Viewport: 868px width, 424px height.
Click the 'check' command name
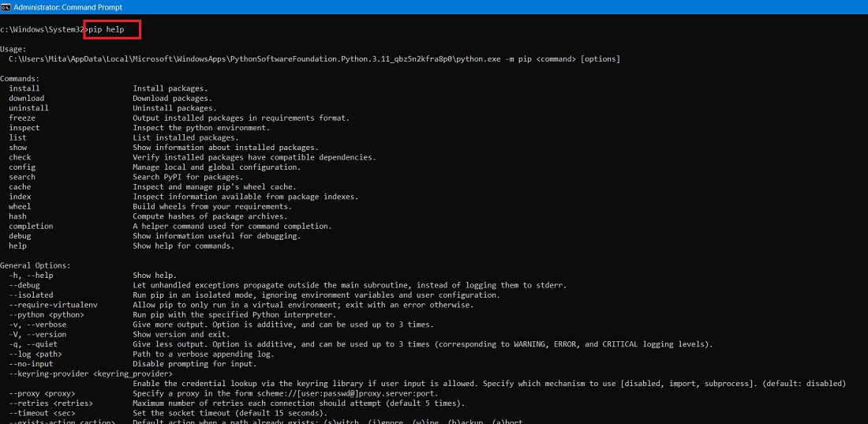click(x=20, y=157)
